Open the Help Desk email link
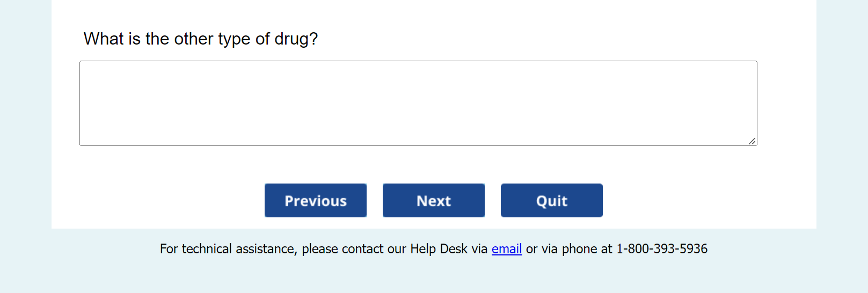 point(506,249)
